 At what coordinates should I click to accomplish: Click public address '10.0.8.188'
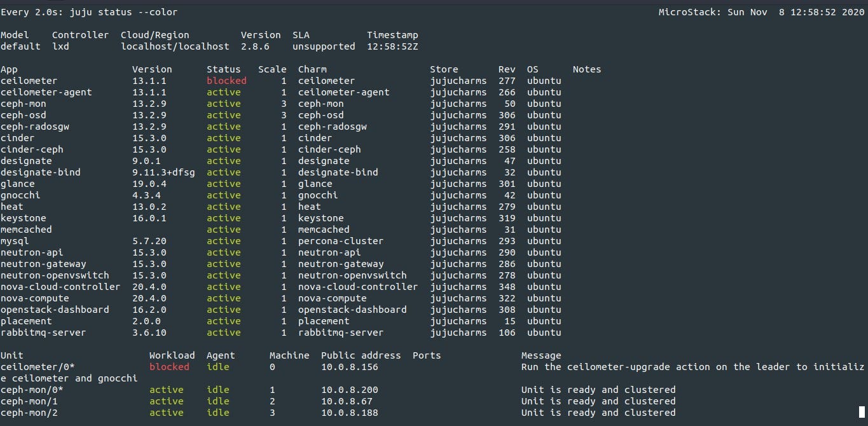click(x=350, y=413)
